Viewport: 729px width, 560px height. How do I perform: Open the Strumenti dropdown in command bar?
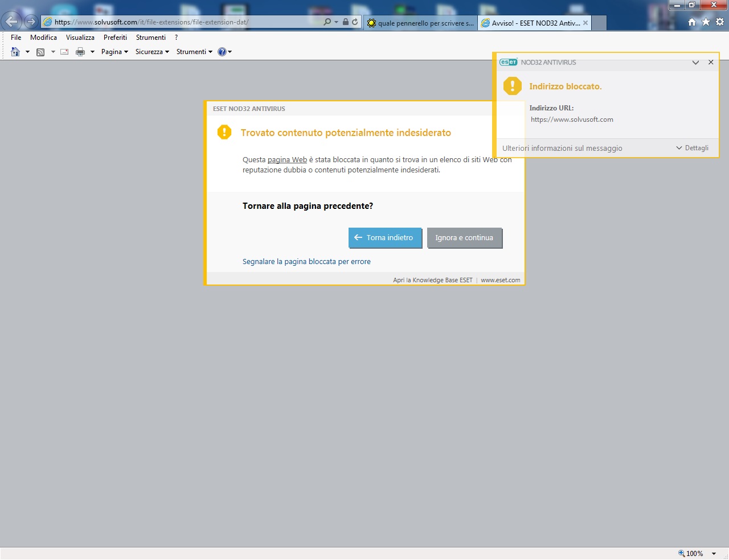[194, 52]
